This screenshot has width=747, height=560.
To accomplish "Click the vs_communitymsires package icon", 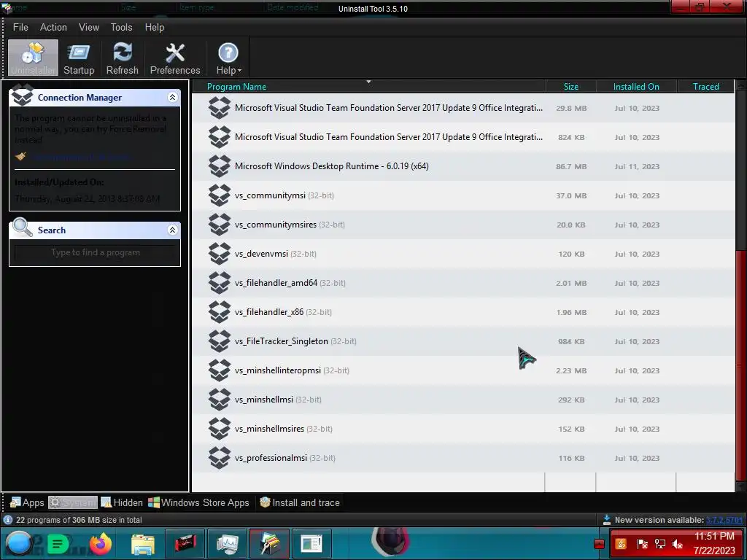I will (x=220, y=225).
